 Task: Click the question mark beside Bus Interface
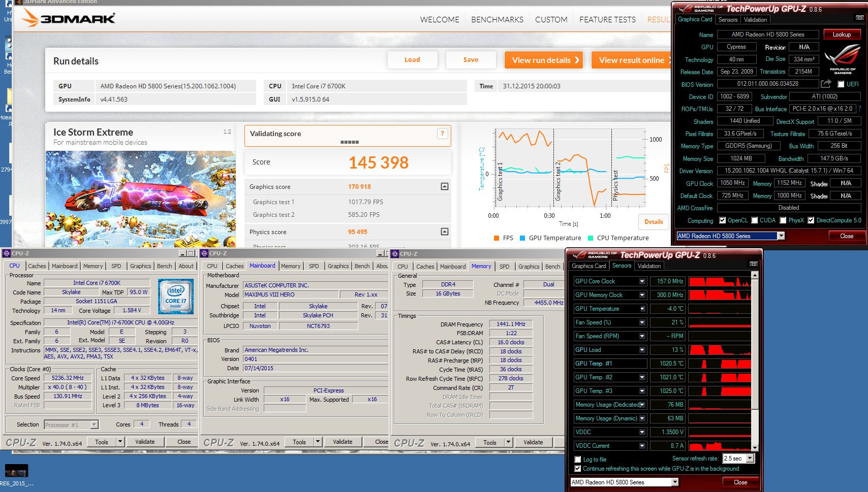[859, 109]
